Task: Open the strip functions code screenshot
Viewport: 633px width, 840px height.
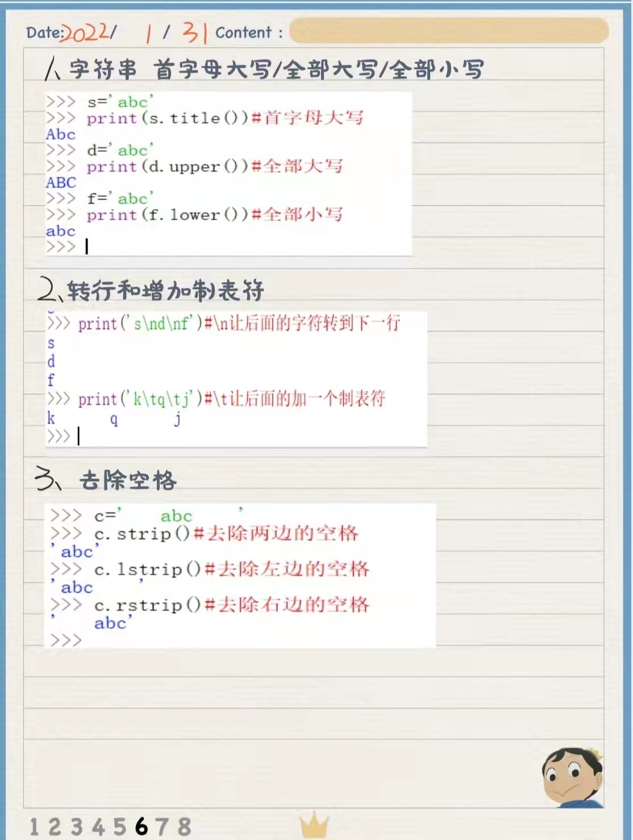Action: tap(240, 575)
